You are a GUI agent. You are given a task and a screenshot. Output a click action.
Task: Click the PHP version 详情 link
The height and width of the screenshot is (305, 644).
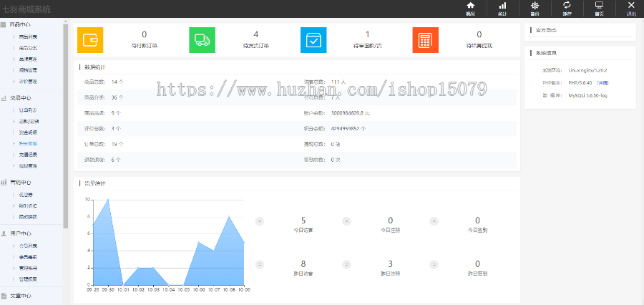pos(602,83)
